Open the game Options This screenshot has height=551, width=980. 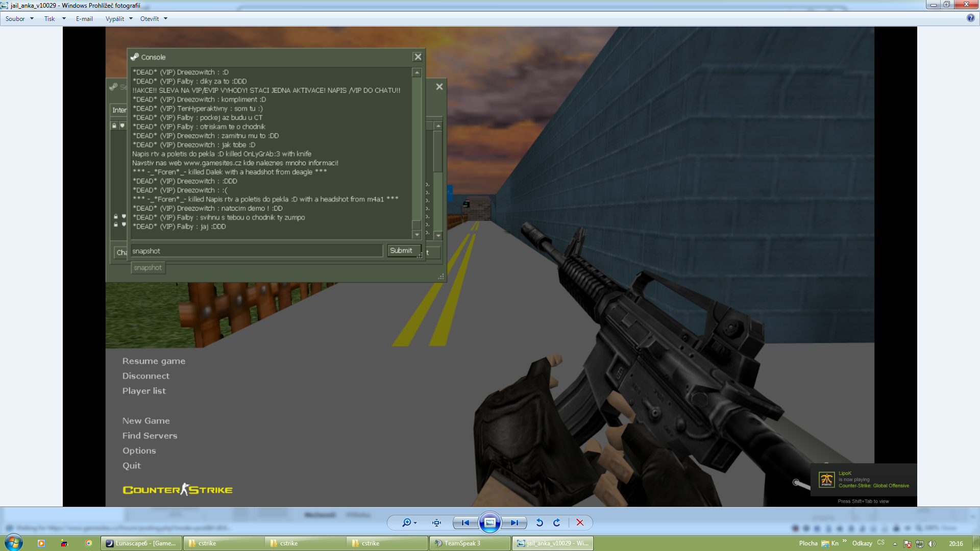(139, 451)
